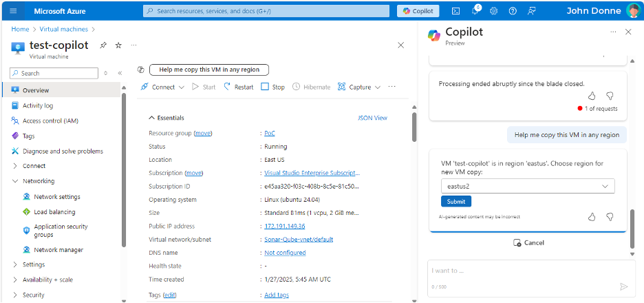Open the eastus2 region dropdown
Image resolution: width=644 pixels, height=303 pixels.
coord(528,186)
